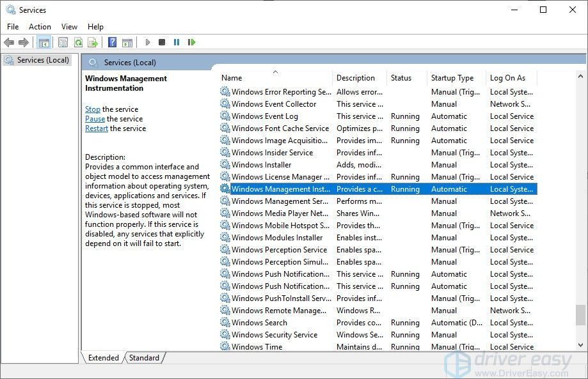The height and width of the screenshot is (379, 588).
Task: Click the 'Shares Win...' description cell
Action: [x=358, y=213]
